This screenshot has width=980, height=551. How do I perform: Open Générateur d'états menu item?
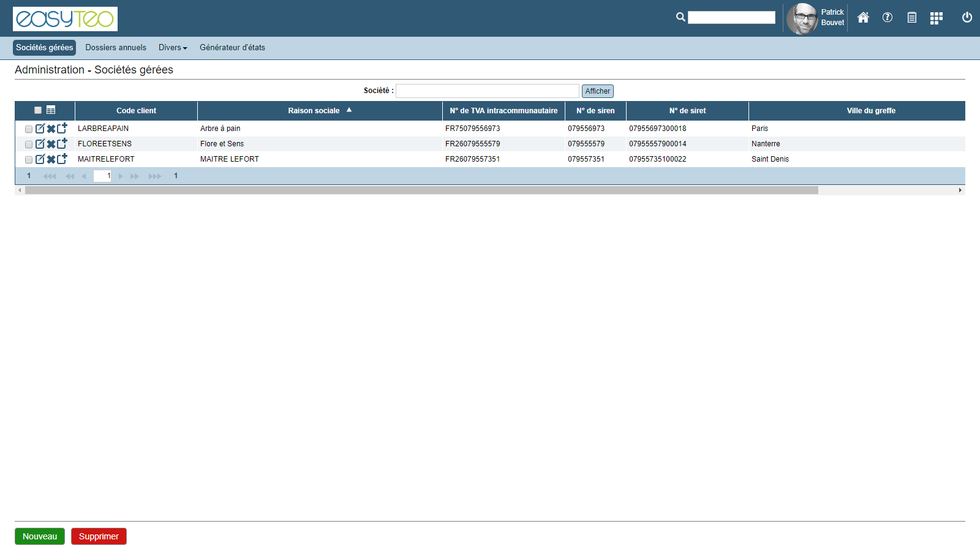pos(232,48)
